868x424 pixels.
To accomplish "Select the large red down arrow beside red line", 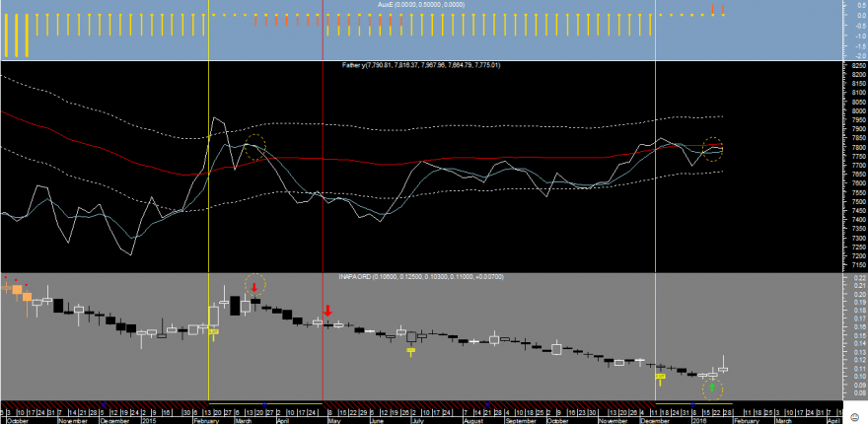I will pyautogui.click(x=327, y=311).
